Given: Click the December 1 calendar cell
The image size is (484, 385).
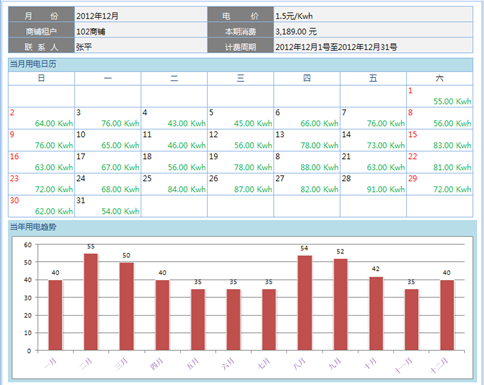Looking at the screenshot, I should tap(439, 96).
